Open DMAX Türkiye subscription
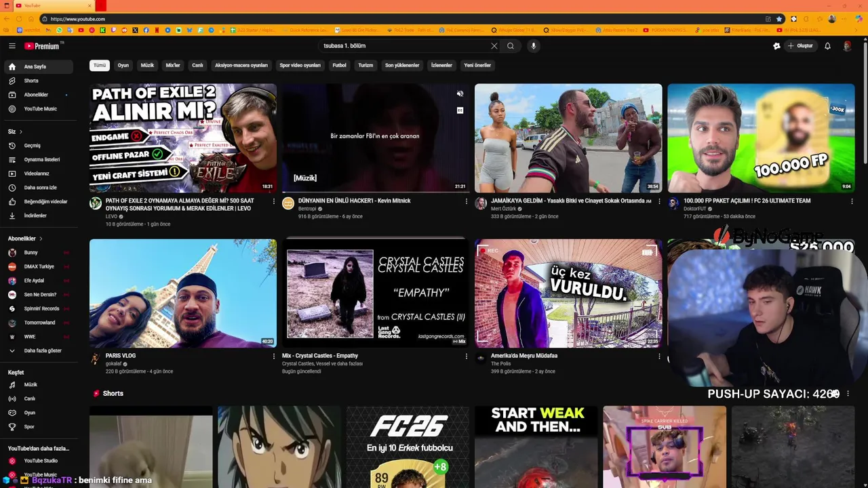This screenshot has width=868, height=488. (38, 266)
